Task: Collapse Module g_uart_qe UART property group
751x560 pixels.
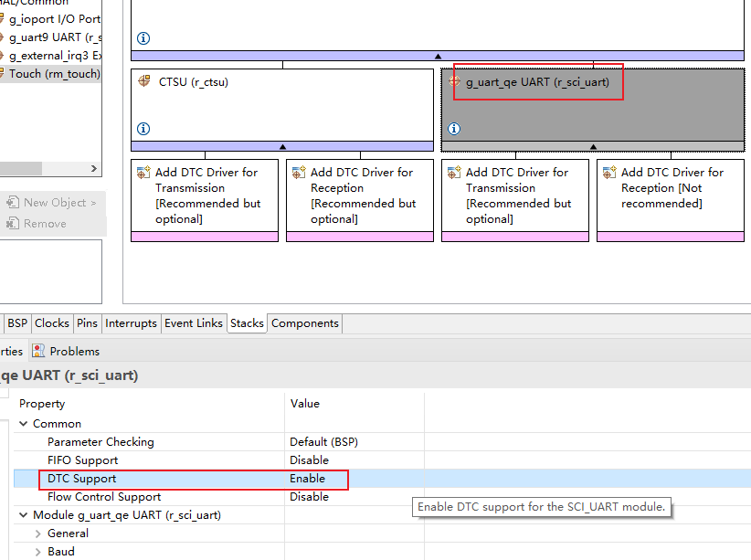Action: pyautogui.click(x=24, y=515)
